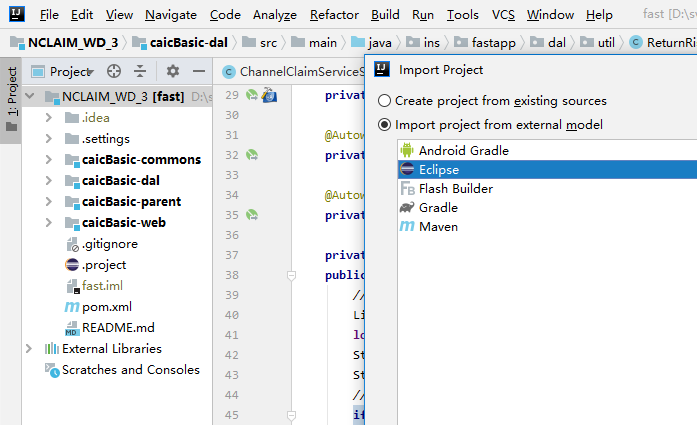The width and height of the screenshot is (697, 425).
Task: Open the Build menu
Action: pos(385,15)
